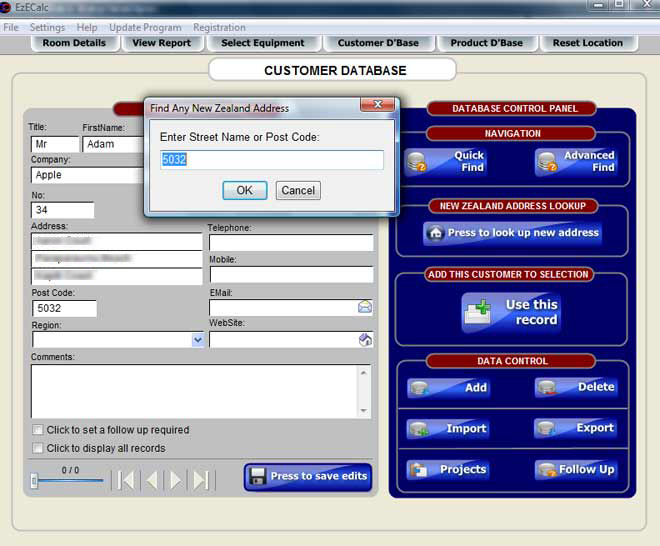The width and height of the screenshot is (660, 546).
Task: Toggle display all records checkbox
Action: click(x=38, y=448)
